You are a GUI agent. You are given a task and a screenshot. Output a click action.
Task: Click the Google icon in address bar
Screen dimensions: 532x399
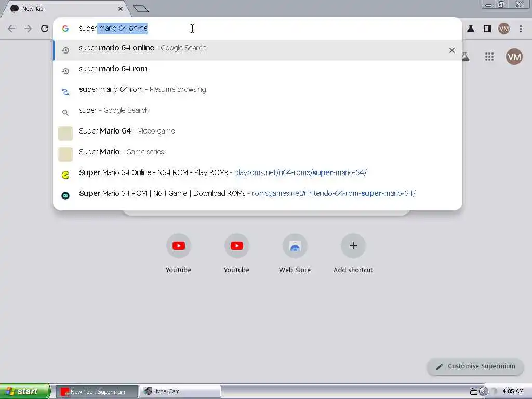tap(65, 29)
